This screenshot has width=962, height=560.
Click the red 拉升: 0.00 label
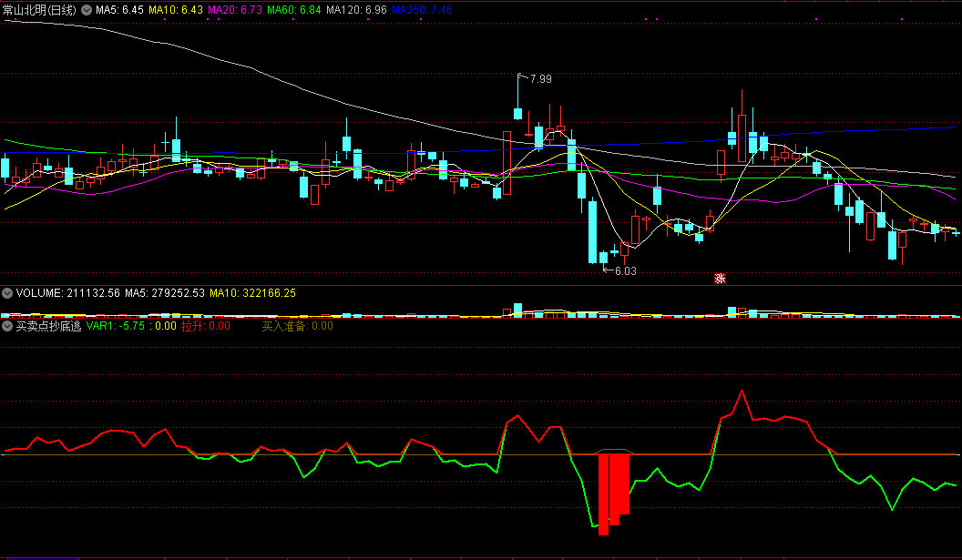click(206, 326)
